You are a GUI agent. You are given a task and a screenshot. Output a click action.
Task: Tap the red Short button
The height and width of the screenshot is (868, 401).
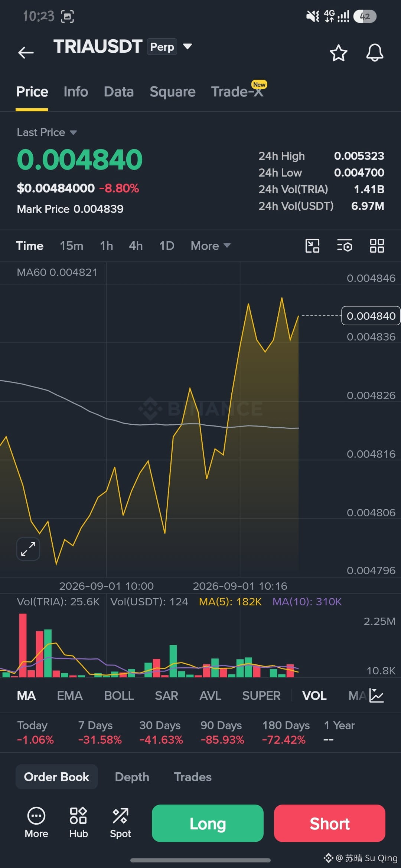coord(329,823)
